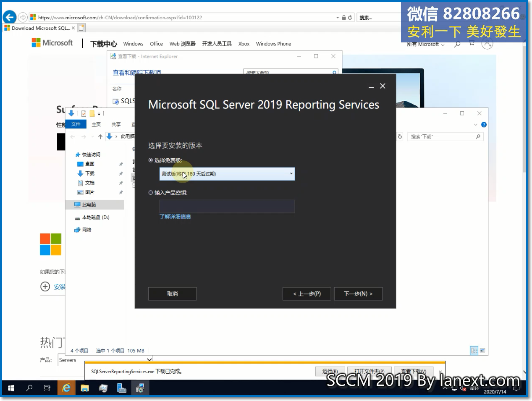Open a new IE tab

tap(81, 28)
